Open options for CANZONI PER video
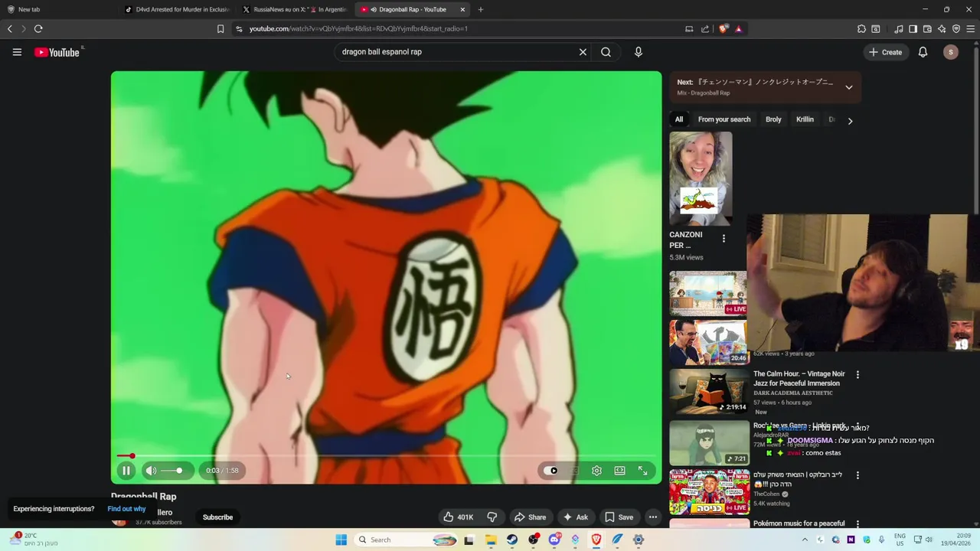980x551 pixels. click(x=724, y=239)
